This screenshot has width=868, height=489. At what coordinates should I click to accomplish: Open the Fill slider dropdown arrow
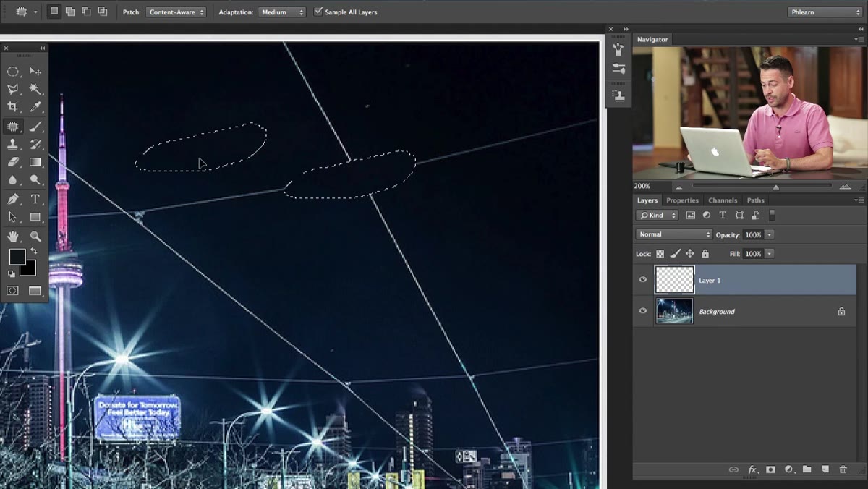click(769, 254)
